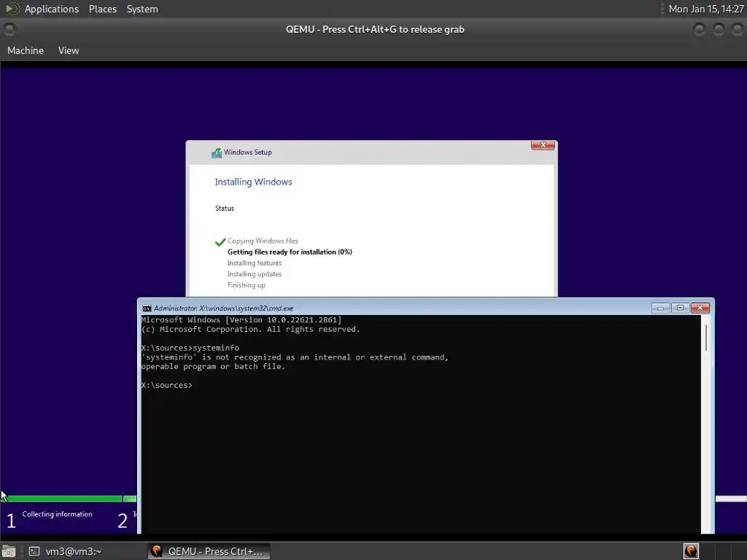Switch to the QEMU taskbar button

pyautogui.click(x=209, y=551)
